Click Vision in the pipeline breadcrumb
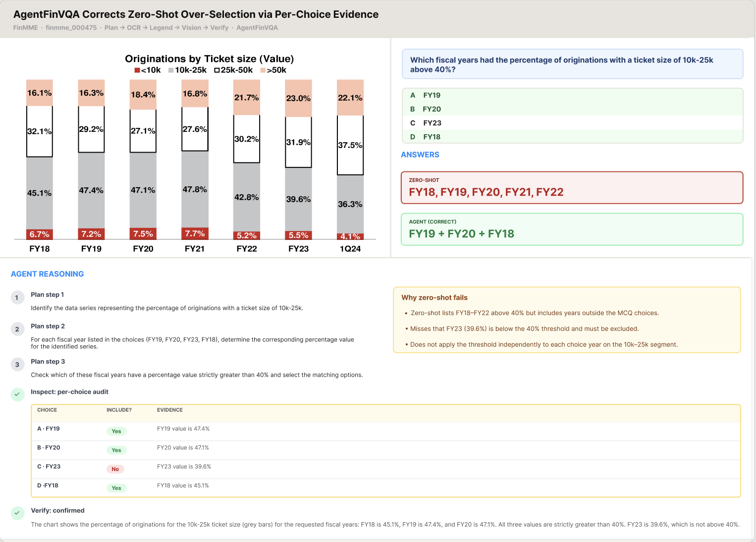 pos(191,28)
